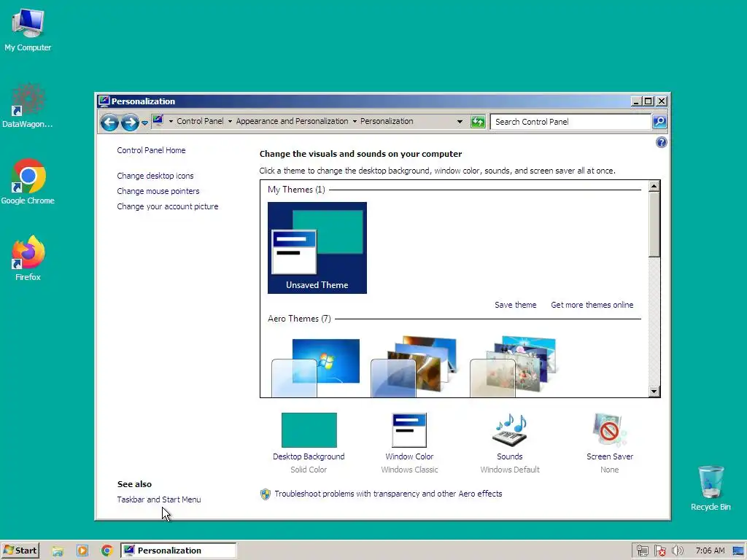The image size is (747, 560).
Task: Open the Start menu
Action: [20, 551]
